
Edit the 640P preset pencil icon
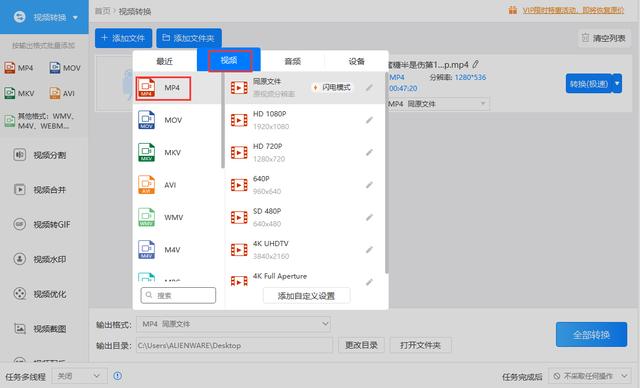click(x=369, y=185)
